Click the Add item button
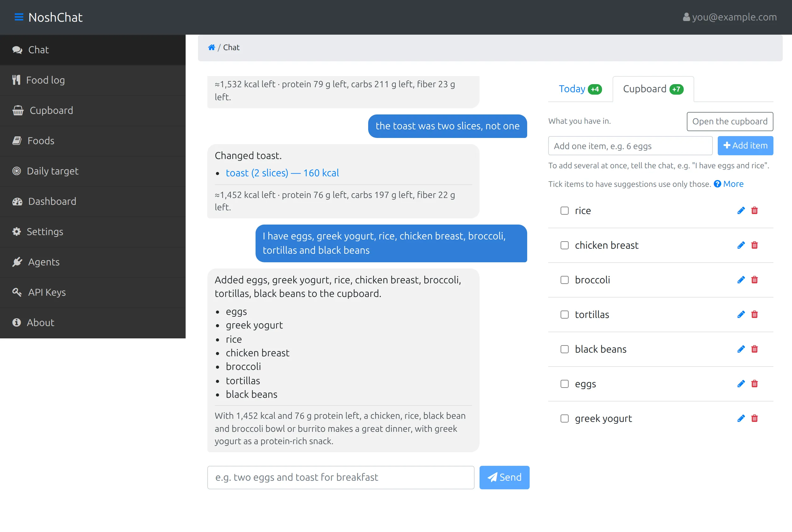The height and width of the screenshot is (532, 792). (x=746, y=146)
